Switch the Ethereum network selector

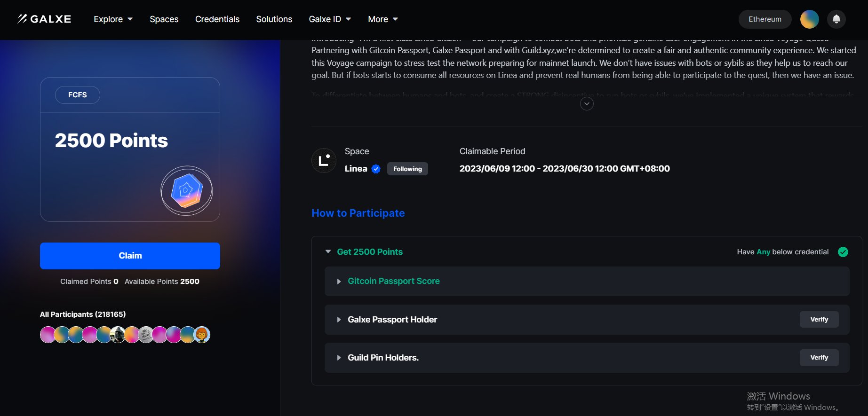point(765,19)
